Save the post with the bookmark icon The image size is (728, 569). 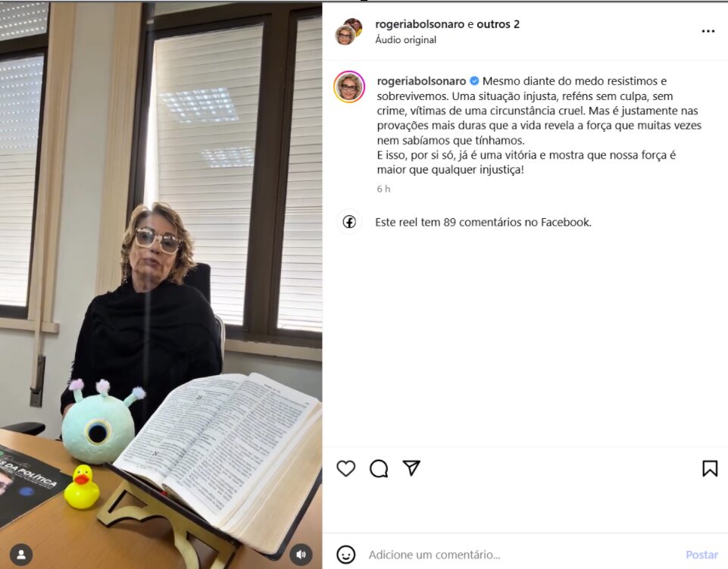click(710, 468)
